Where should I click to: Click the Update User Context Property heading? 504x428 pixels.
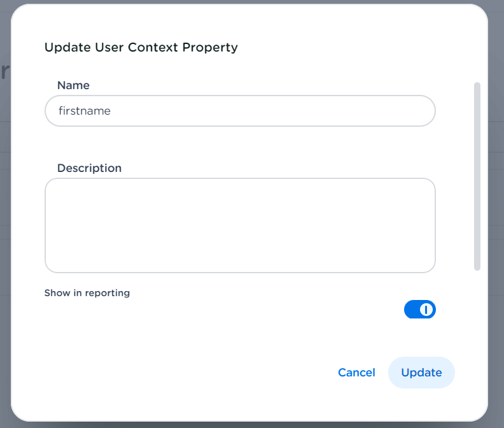pos(141,47)
